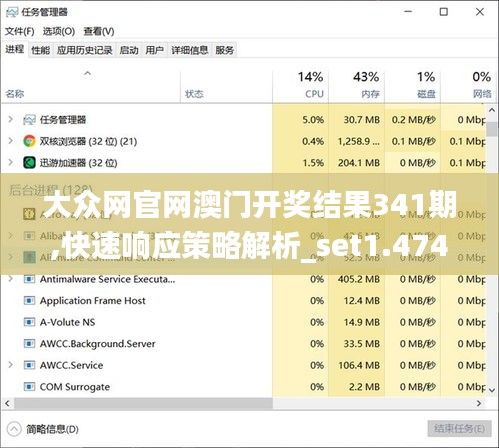Switch to the 详细信息 tab
The width and height of the screenshot is (499, 448).
tap(189, 50)
